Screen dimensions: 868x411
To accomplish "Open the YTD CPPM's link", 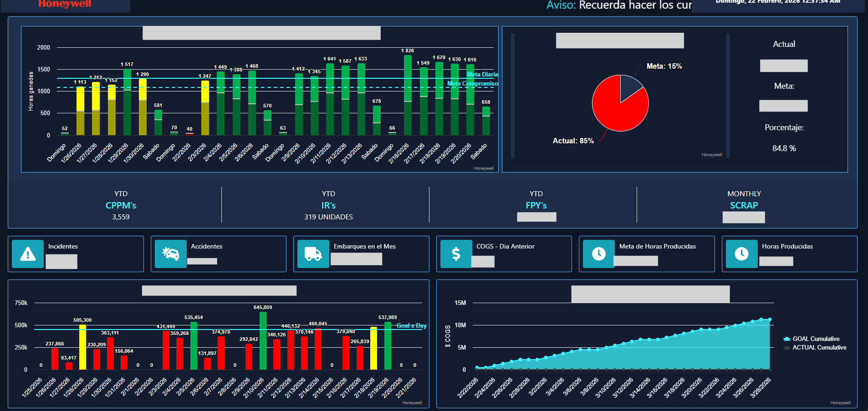I will (121, 205).
